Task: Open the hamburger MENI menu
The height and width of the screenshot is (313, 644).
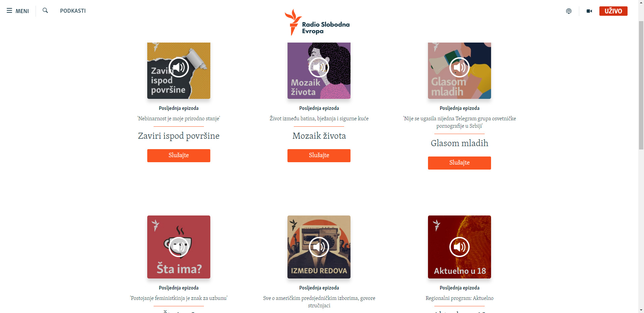Action: pos(18,11)
